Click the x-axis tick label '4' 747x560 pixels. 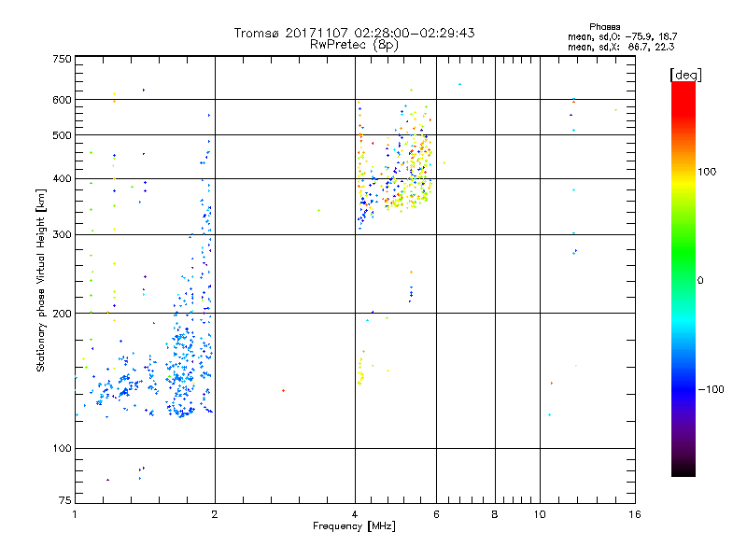[355, 514]
